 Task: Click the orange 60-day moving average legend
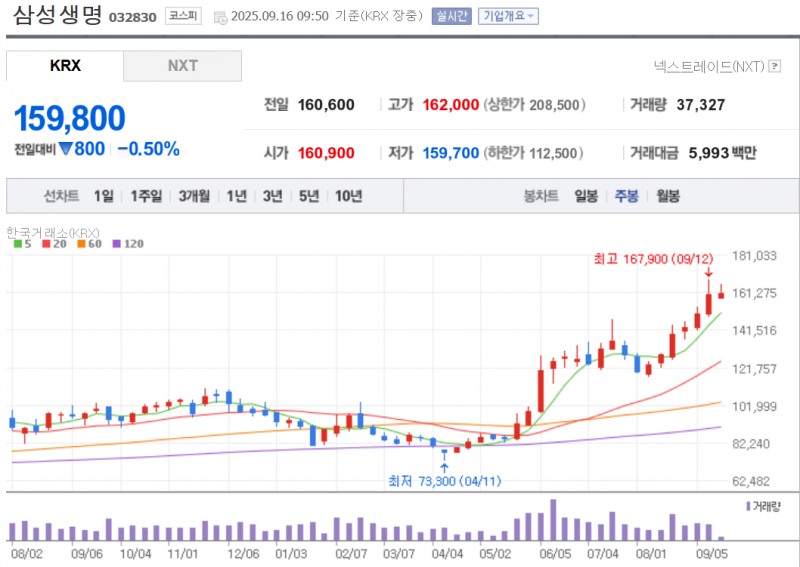[x=89, y=244]
